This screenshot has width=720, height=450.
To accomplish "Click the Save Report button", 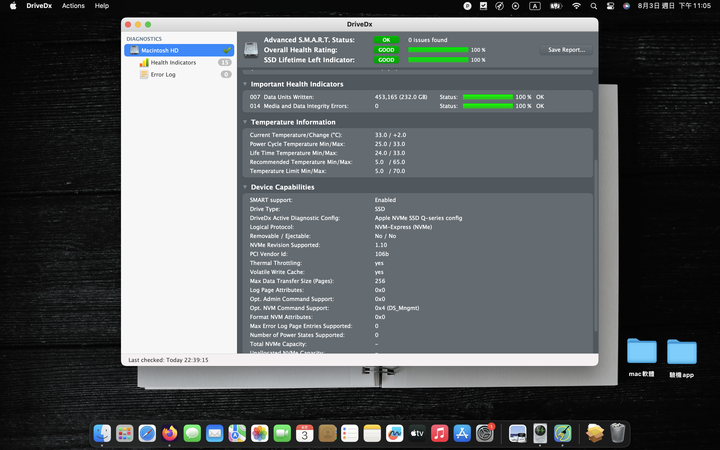I will point(566,50).
